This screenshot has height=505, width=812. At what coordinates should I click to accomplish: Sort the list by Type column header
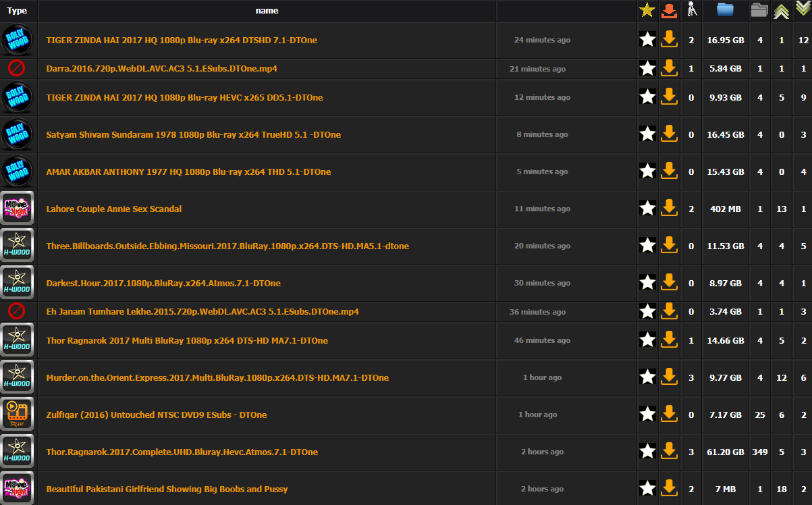tap(17, 11)
